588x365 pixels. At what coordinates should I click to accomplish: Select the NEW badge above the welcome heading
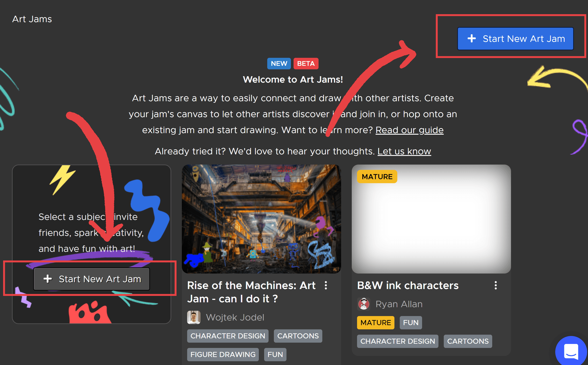point(279,64)
